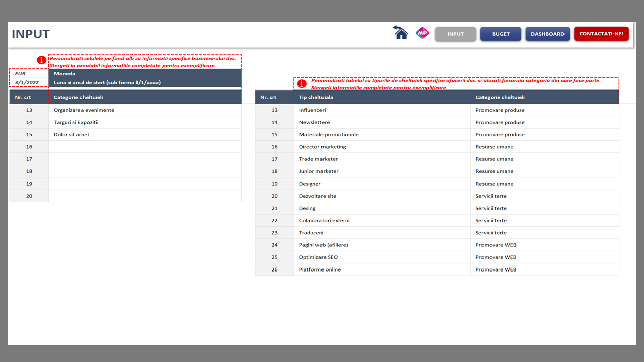
Task: Click the red info icon above Moneda
Action: click(42, 60)
